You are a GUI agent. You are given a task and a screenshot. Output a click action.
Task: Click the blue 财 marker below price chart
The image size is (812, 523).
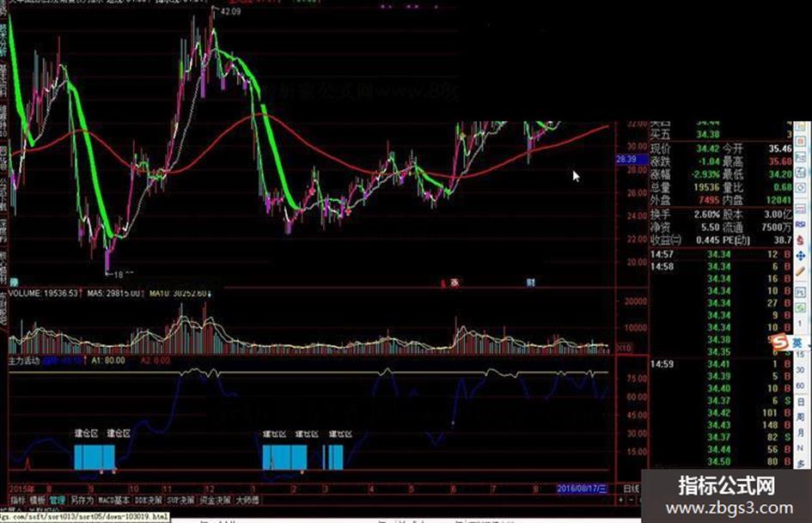(531, 283)
